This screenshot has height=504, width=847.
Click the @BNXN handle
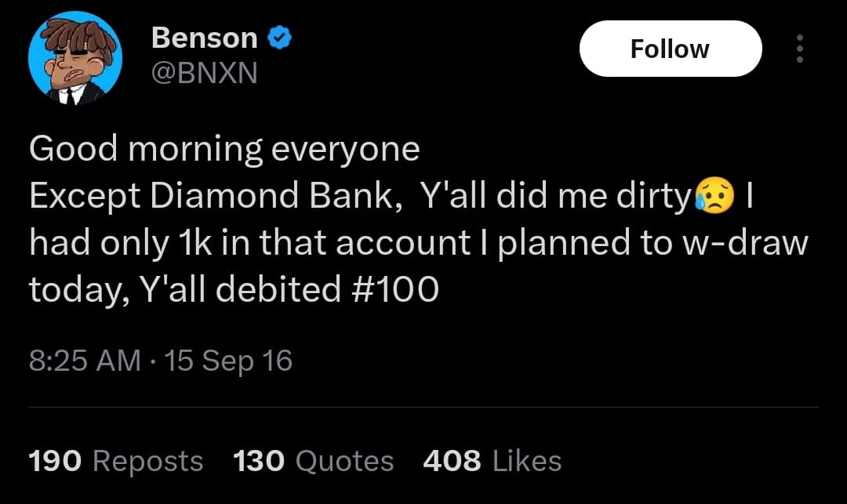coord(204,73)
